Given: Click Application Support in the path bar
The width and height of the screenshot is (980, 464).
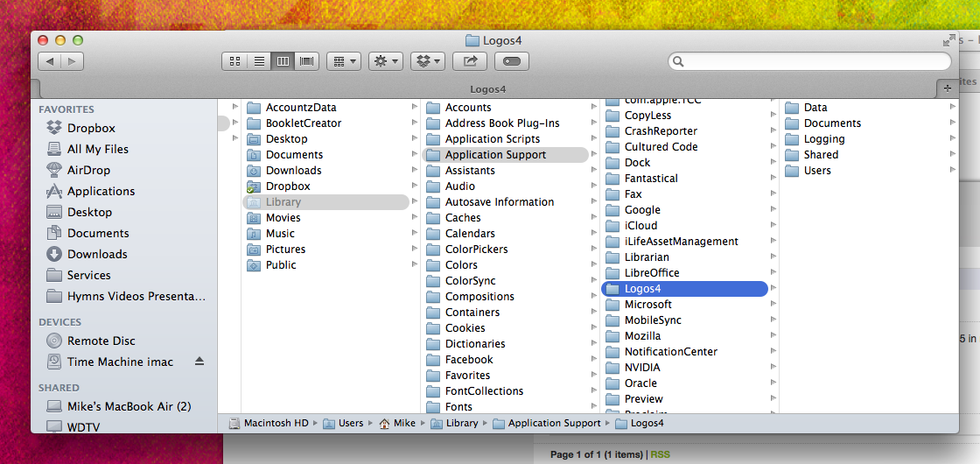Looking at the screenshot, I should pos(546,424).
